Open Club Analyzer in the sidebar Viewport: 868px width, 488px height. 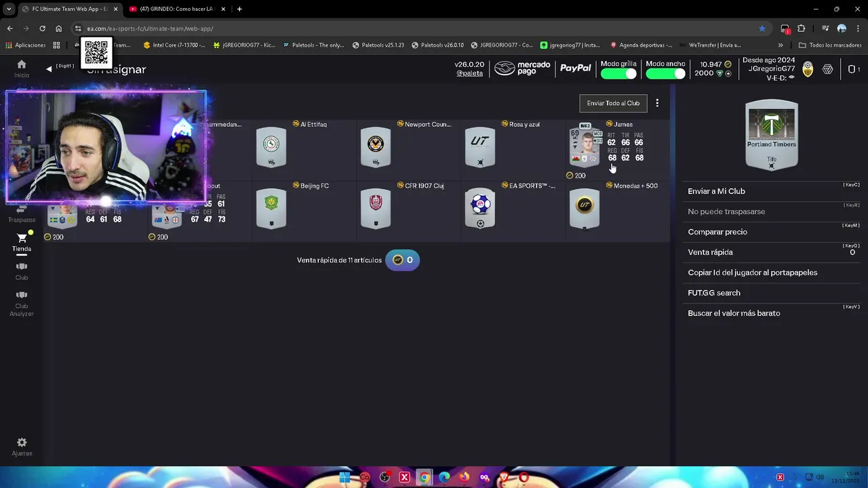click(x=22, y=304)
